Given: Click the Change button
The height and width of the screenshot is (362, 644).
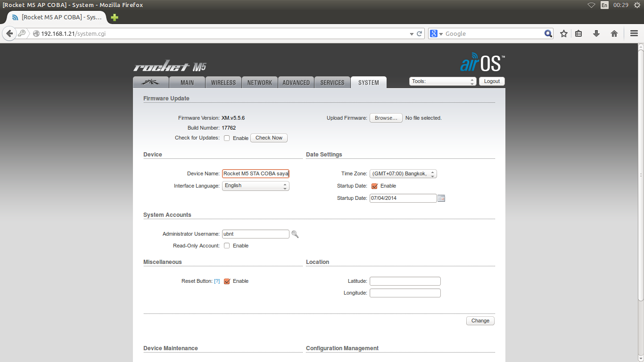Looking at the screenshot, I should tap(480, 321).
